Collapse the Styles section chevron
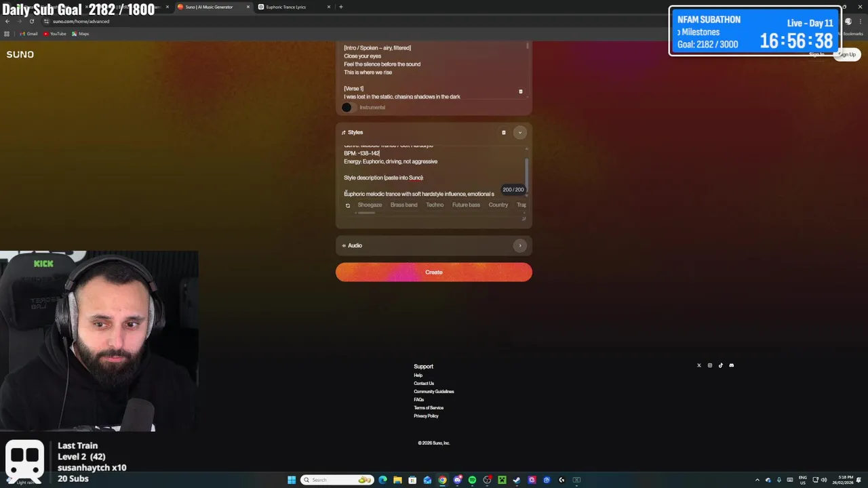 (x=520, y=132)
